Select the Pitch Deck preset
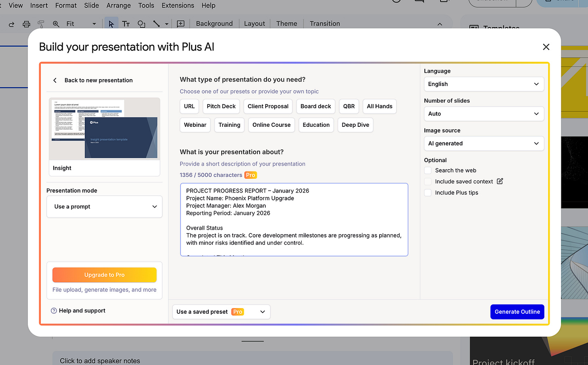588x365 pixels. (x=221, y=106)
